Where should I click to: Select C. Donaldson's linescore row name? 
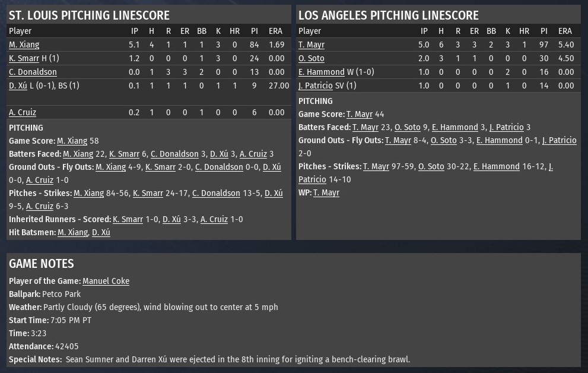[33, 72]
